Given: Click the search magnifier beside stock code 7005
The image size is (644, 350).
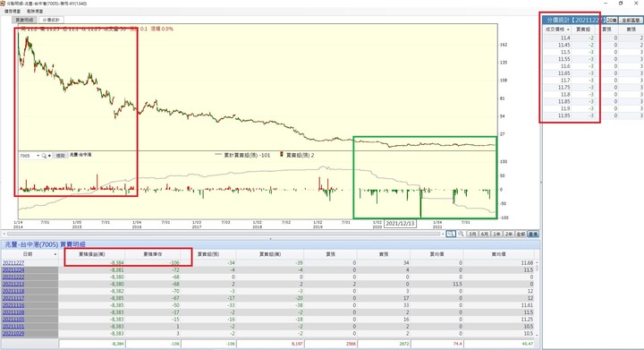Looking at the screenshot, I should (x=44, y=156).
